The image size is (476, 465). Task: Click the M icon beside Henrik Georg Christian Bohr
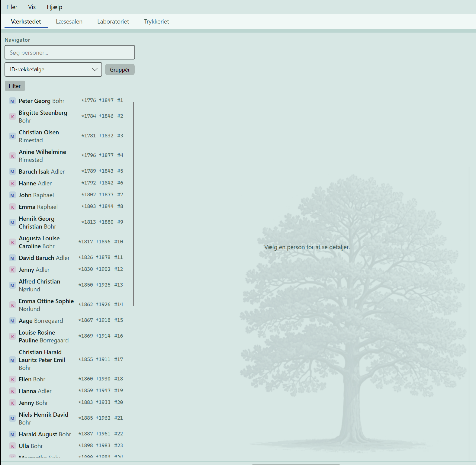pos(12,223)
